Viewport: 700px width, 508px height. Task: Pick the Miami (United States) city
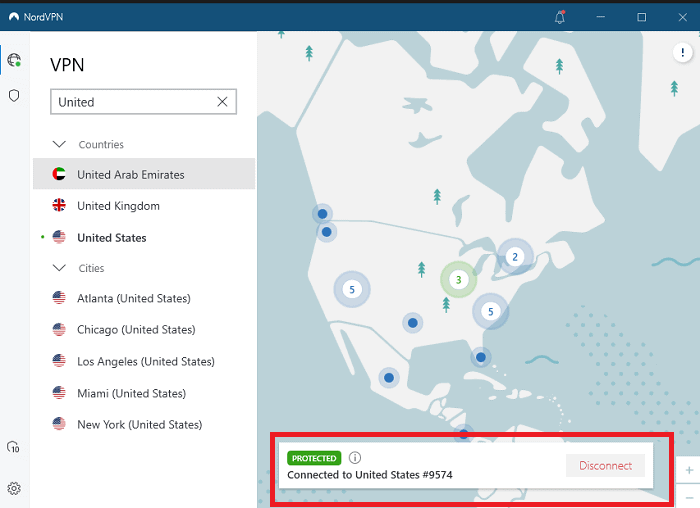(130, 393)
